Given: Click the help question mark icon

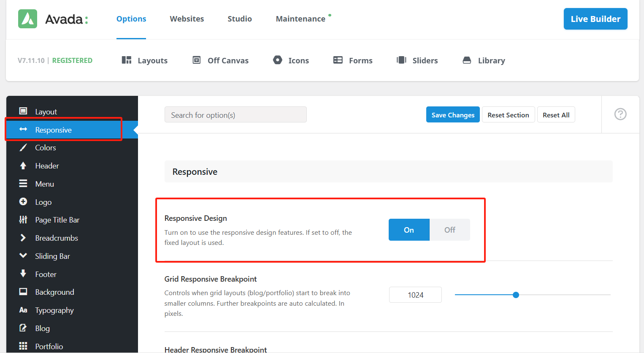Looking at the screenshot, I should pyautogui.click(x=620, y=114).
